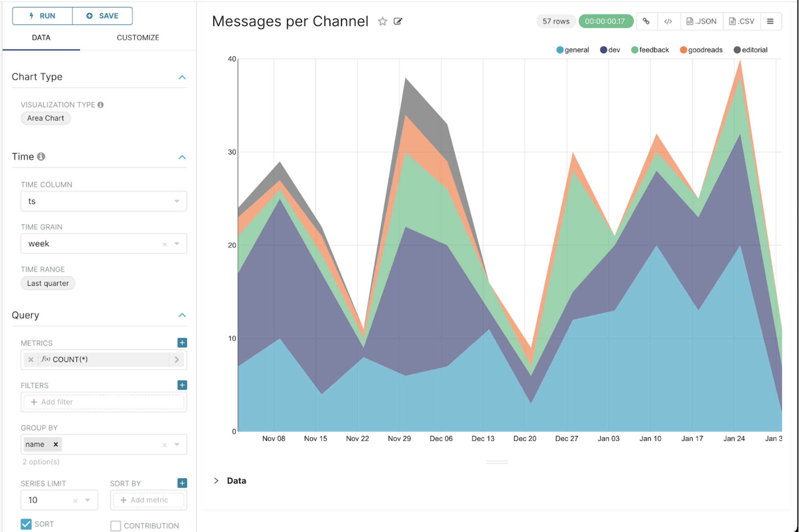
Task: Click the edit title pencil icon
Action: (398, 21)
